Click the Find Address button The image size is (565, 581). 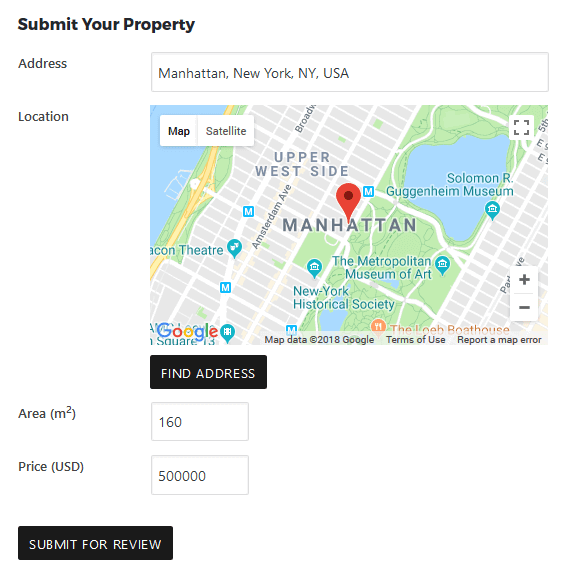(x=208, y=372)
